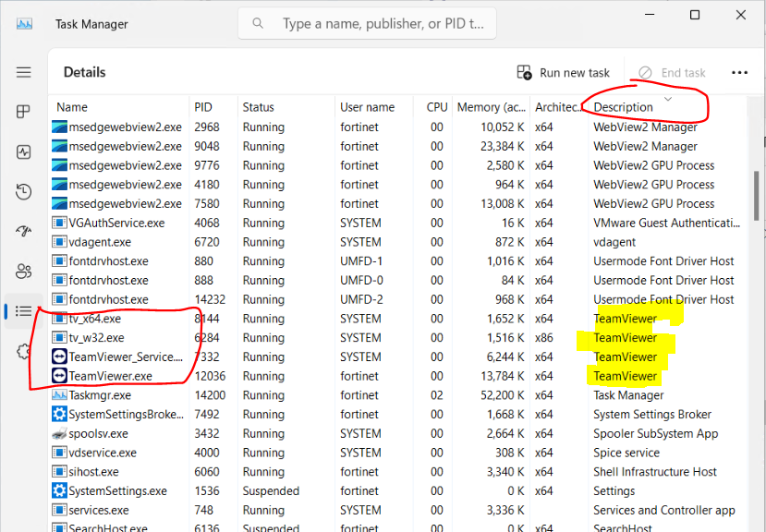Sort by the Memory column header
This screenshot has width=766, height=532.
point(491,107)
